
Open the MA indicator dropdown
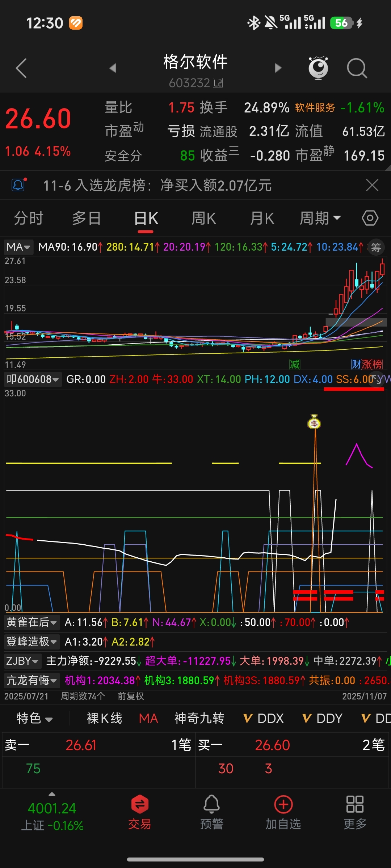pyautogui.click(x=18, y=247)
